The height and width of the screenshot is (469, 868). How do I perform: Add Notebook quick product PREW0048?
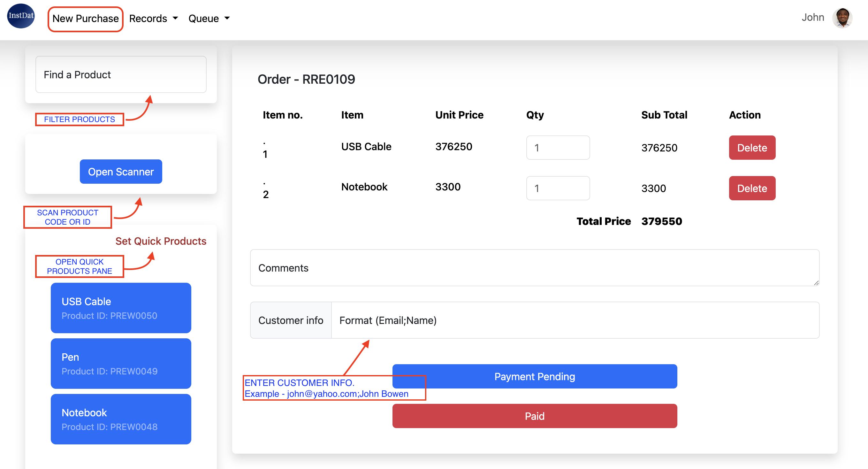(x=121, y=419)
